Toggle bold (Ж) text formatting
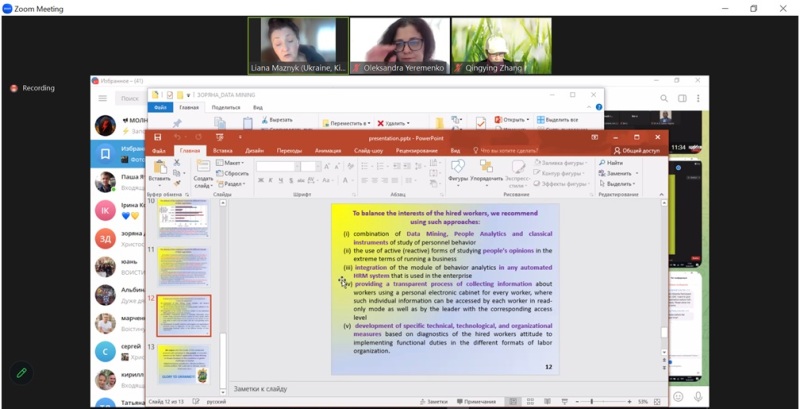Screen dimensions: 800x409 pyautogui.click(x=260, y=180)
